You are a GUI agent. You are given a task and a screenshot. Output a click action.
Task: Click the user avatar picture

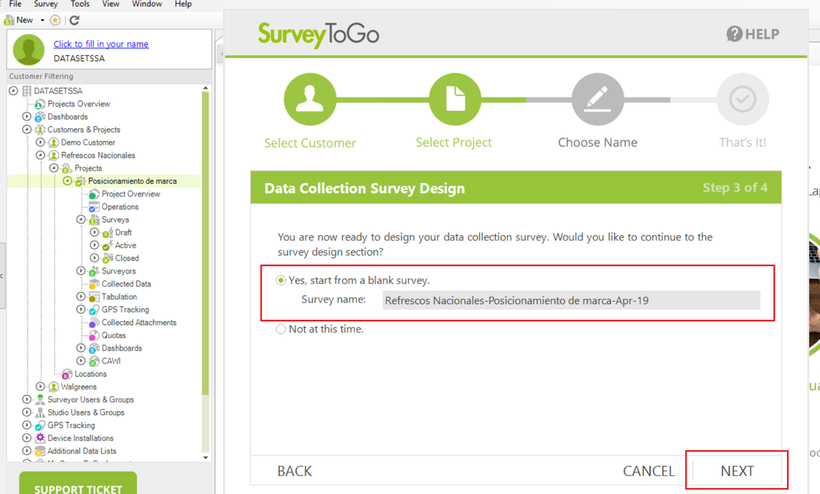[x=28, y=50]
